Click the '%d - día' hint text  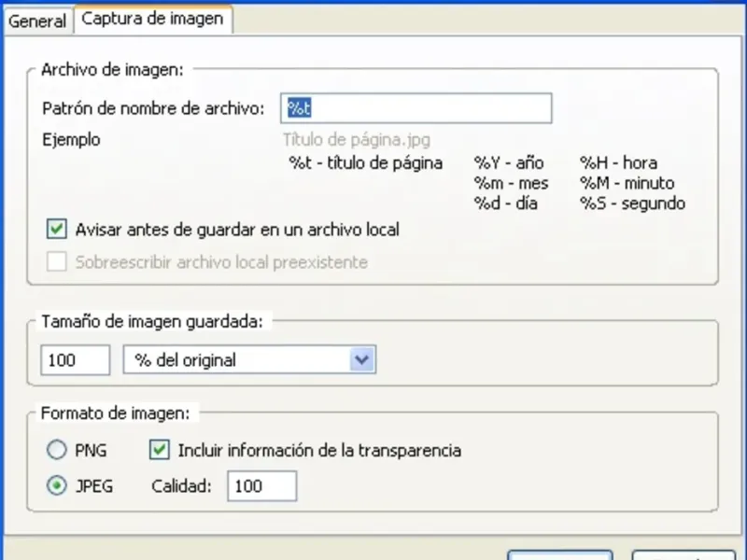[x=506, y=203]
